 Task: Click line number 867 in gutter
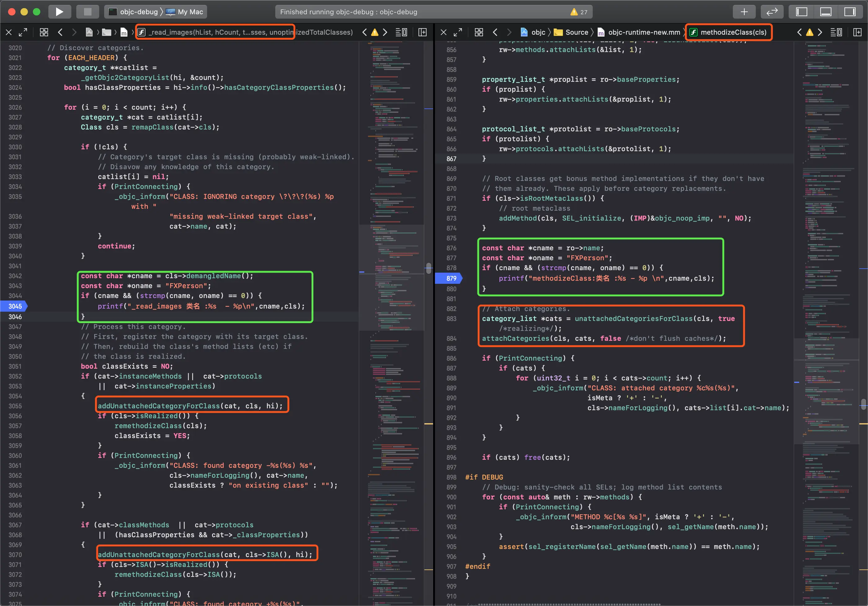(x=451, y=159)
